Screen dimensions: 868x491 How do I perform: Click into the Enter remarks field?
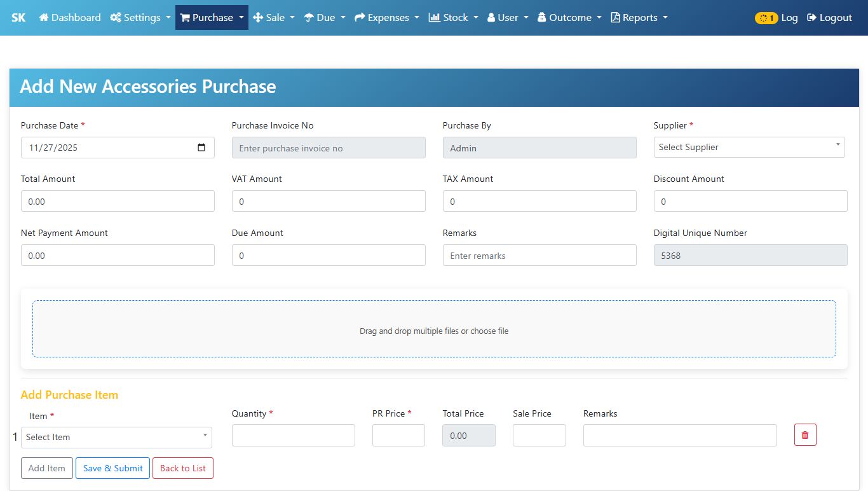539,256
